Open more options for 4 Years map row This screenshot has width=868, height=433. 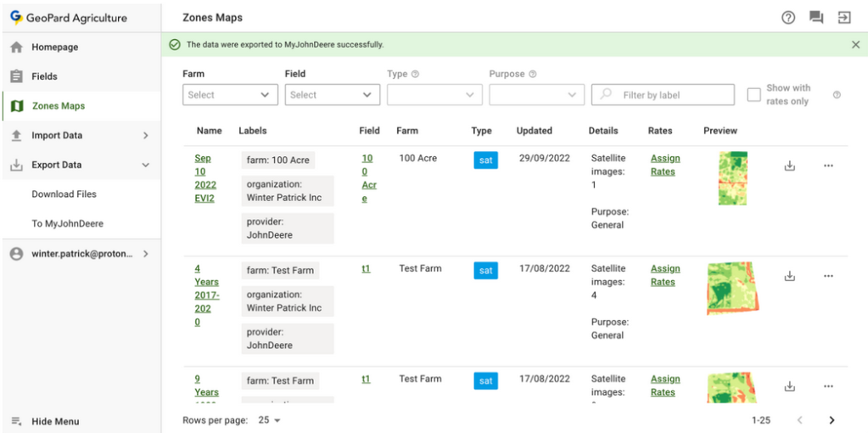pos(828,276)
